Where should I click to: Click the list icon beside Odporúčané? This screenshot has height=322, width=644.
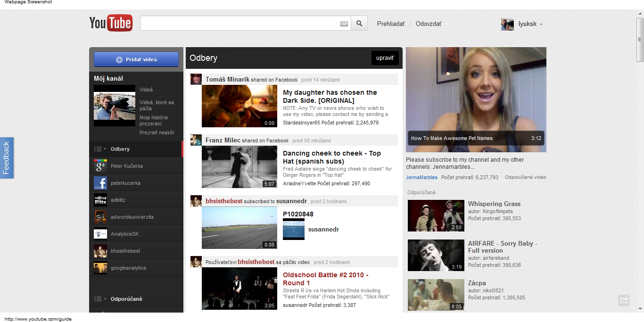[98, 299]
